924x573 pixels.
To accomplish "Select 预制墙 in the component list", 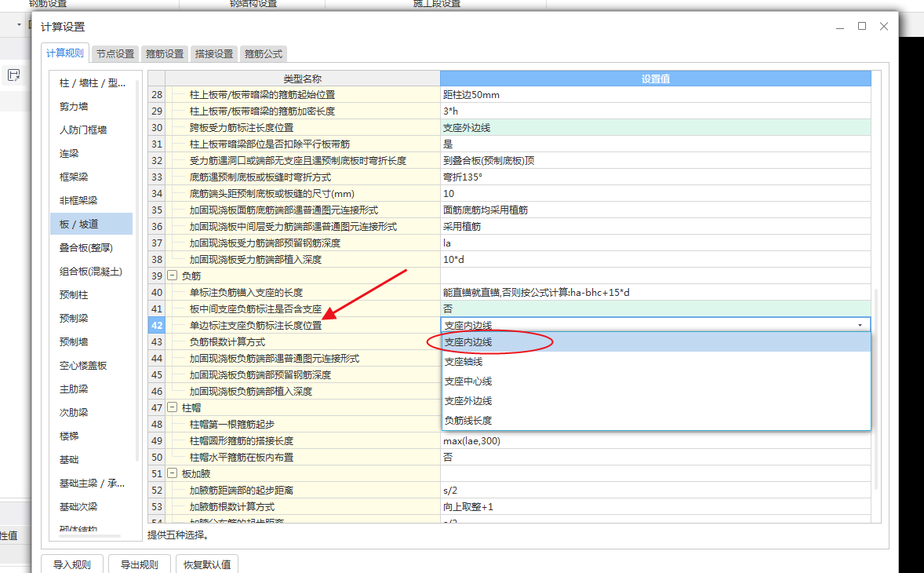I will coord(92,342).
